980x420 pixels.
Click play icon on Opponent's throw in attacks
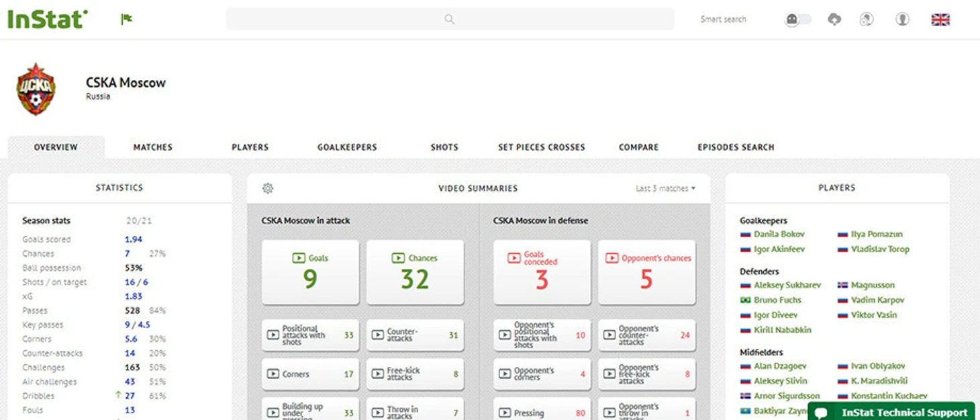[609, 413]
